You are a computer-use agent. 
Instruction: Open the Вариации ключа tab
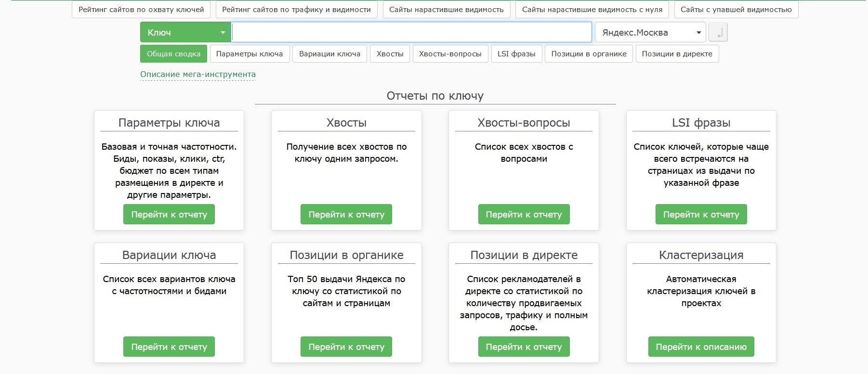pos(329,54)
